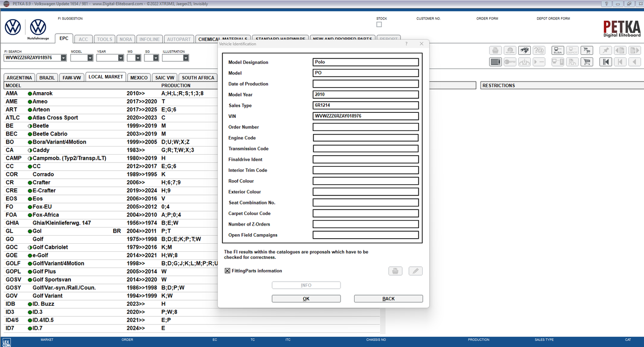Click the Engine Code input field
The width and height of the screenshot is (644, 347).
366,138
